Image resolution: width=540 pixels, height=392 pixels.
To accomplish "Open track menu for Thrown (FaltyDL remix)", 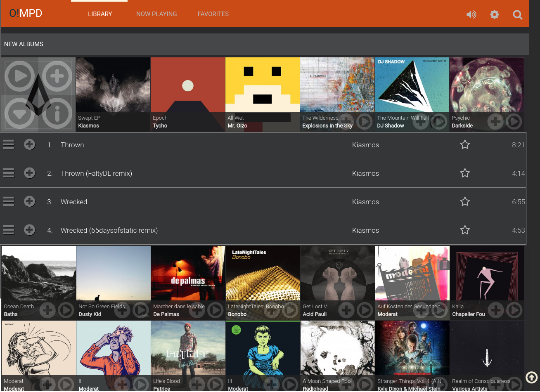I will click(9, 173).
